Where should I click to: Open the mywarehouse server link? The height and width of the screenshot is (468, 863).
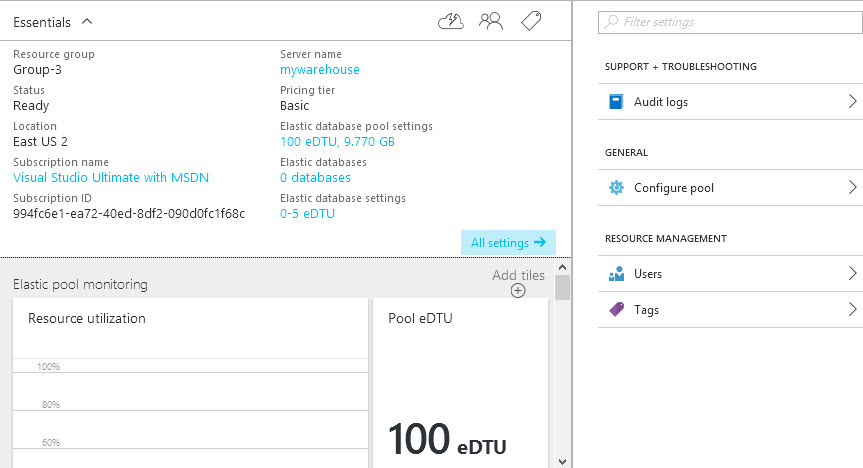(x=320, y=70)
